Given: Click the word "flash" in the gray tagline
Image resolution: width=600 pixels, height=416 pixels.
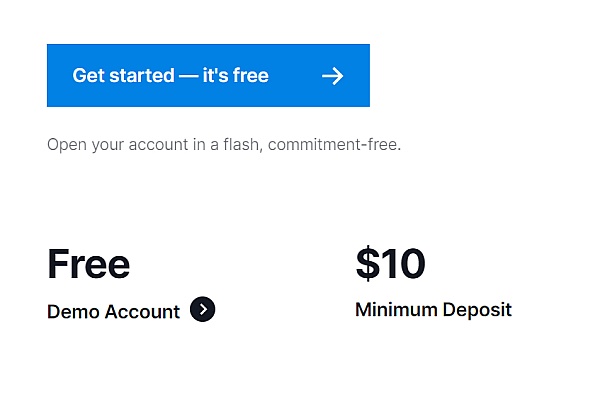Looking at the screenshot, I should click(243, 145).
